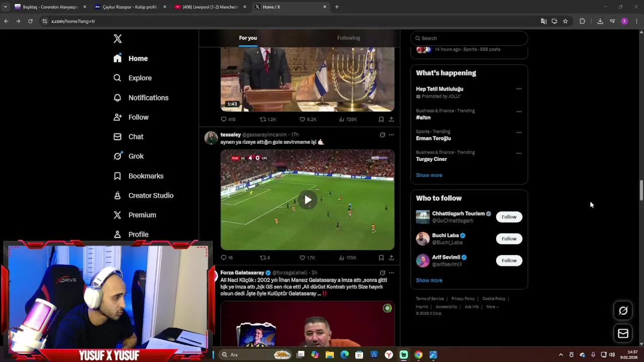This screenshot has width=644, height=362.
Task: Open Creator Studio in the sidebar
Action: 144,196
